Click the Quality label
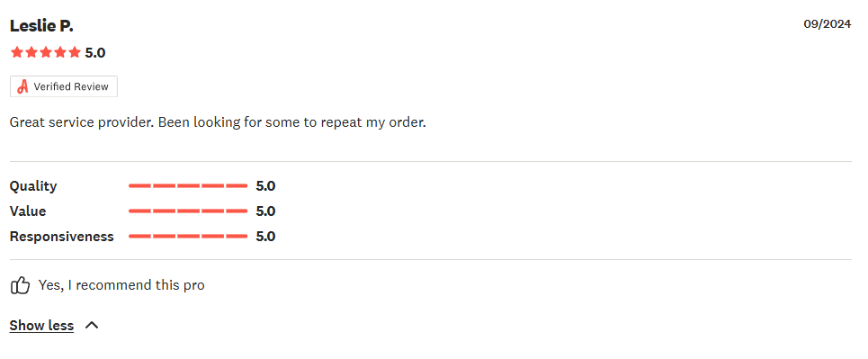The height and width of the screenshot is (359, 868). pyautogui.click(x=33, y=186)
